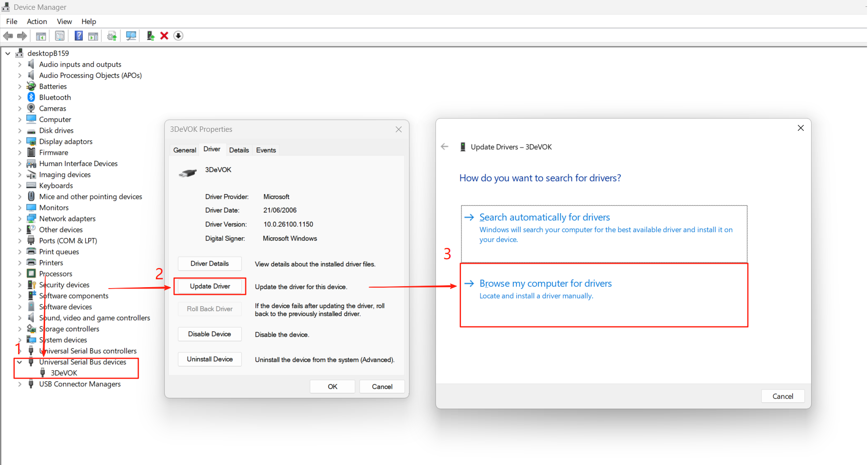The image size is (868, 465).
Task: Open the Action menu
Action: coord(37,22)
